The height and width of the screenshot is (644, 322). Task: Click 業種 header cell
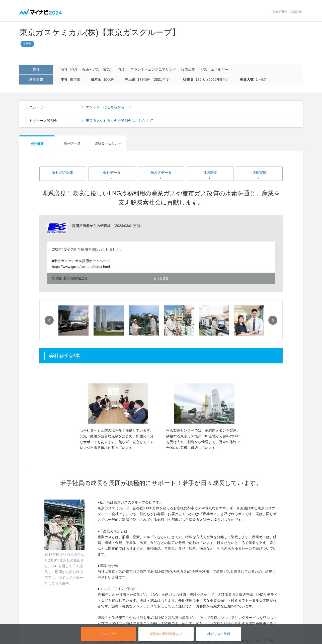[x=36, y=69]
